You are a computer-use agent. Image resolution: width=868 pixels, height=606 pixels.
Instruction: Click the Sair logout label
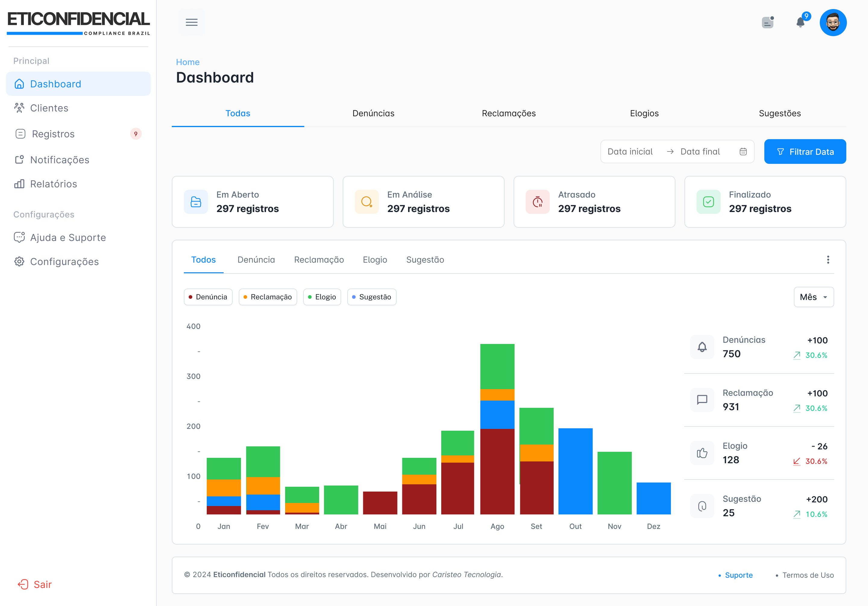tap(43, 585)
